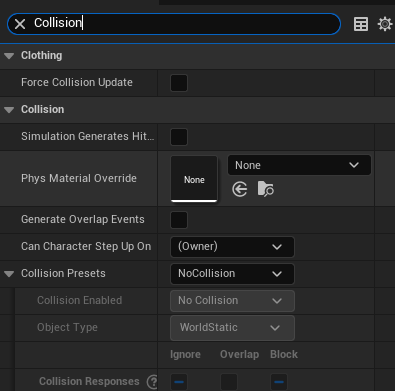Click the Simulation Generates Hit label
This screenshot has width=395, height=391.
click(x=88, y=136)
